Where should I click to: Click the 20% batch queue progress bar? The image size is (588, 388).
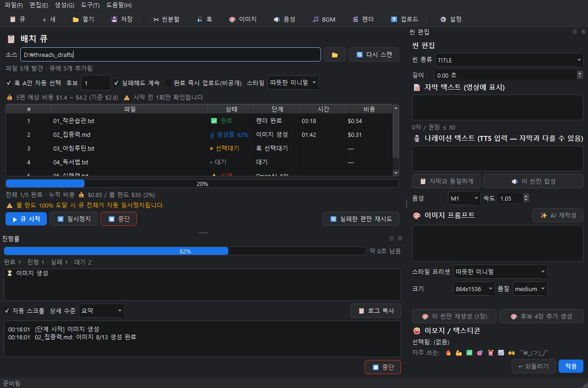tap(202, 184)
